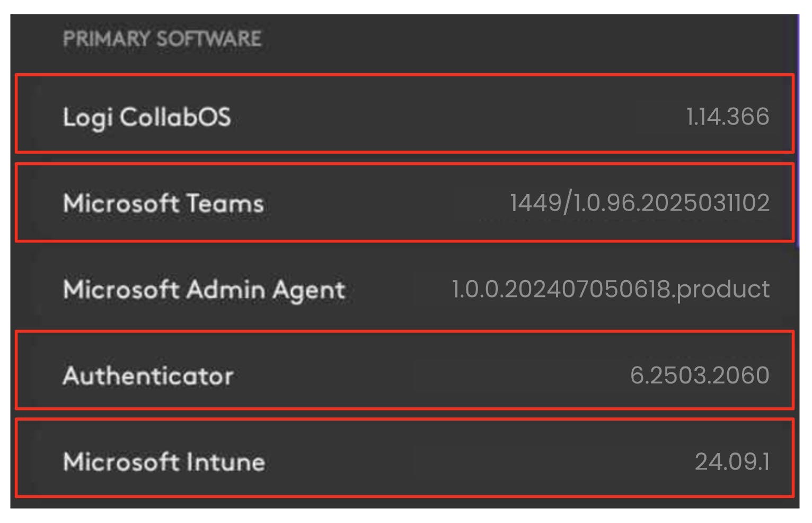Click the Authenticator version 6.2503.2060
Viewport: 812px width, 523px height.
699,376
